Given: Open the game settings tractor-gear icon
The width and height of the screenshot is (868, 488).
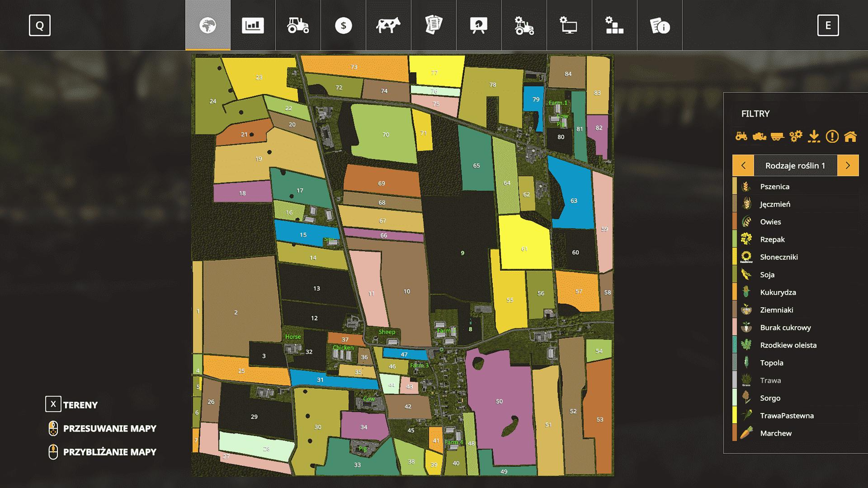Looking at the screenshot, I should point(524,25).
